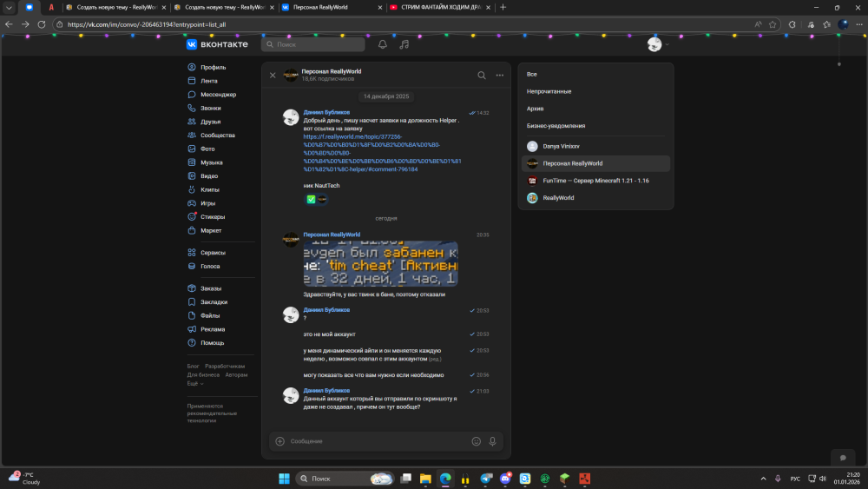Open Сервисы section
Screen dimensions: 868x489
213,253
